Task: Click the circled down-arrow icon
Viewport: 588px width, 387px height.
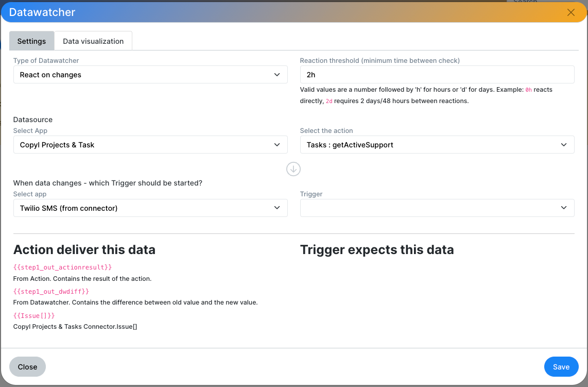Action: point(293,169)
